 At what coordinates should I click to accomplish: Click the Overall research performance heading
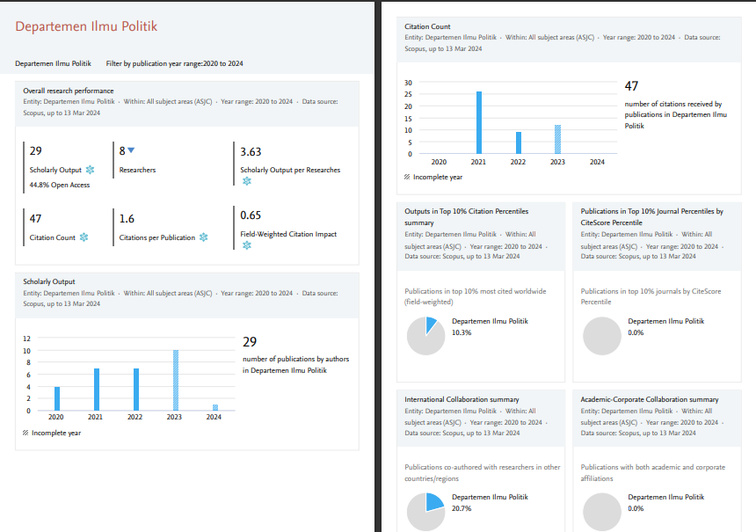pyautogui.click(x=69, y=91)
